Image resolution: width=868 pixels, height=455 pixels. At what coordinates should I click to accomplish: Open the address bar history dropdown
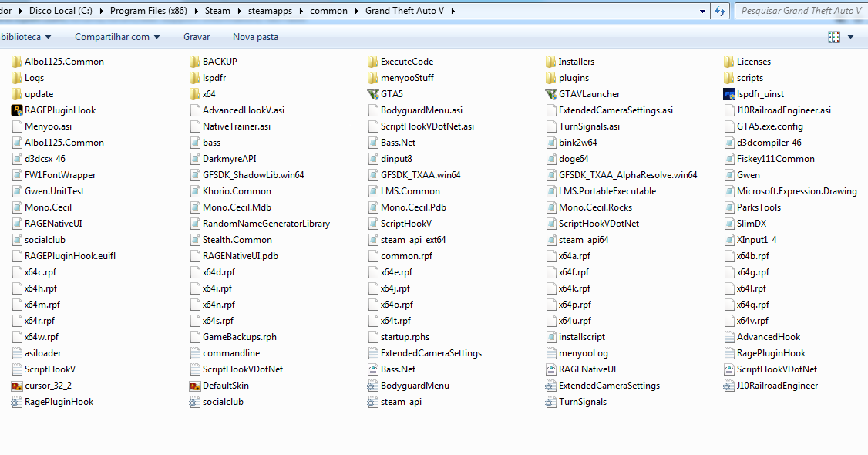click(702, 11)
